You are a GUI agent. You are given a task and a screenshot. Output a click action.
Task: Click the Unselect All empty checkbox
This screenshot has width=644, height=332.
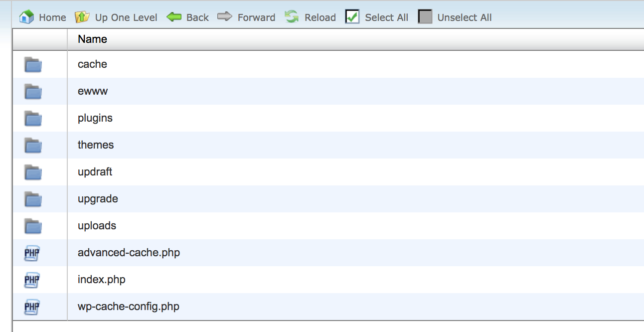pyautogui.click(x=425, y=17)
